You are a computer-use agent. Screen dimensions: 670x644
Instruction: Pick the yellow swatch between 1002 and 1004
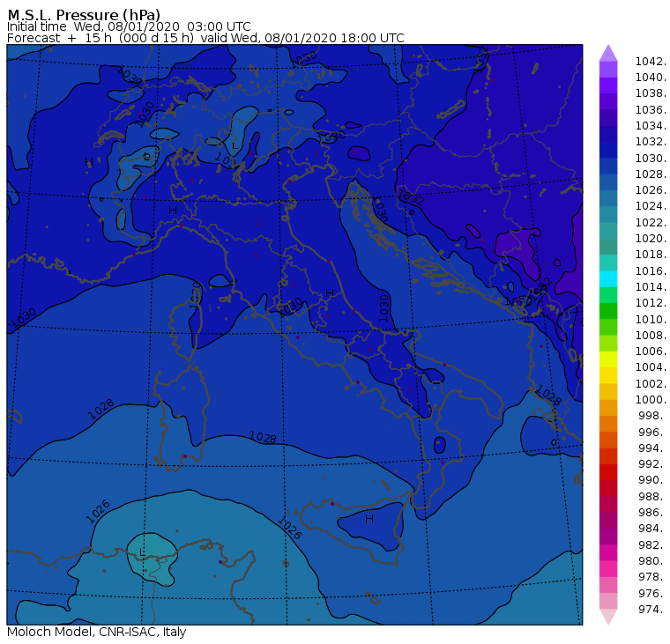608,375
